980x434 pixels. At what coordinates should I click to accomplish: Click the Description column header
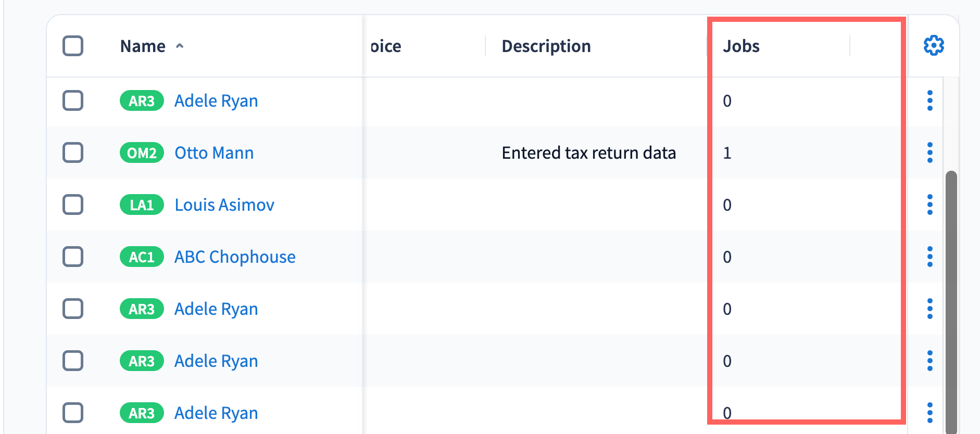point(546,46)
